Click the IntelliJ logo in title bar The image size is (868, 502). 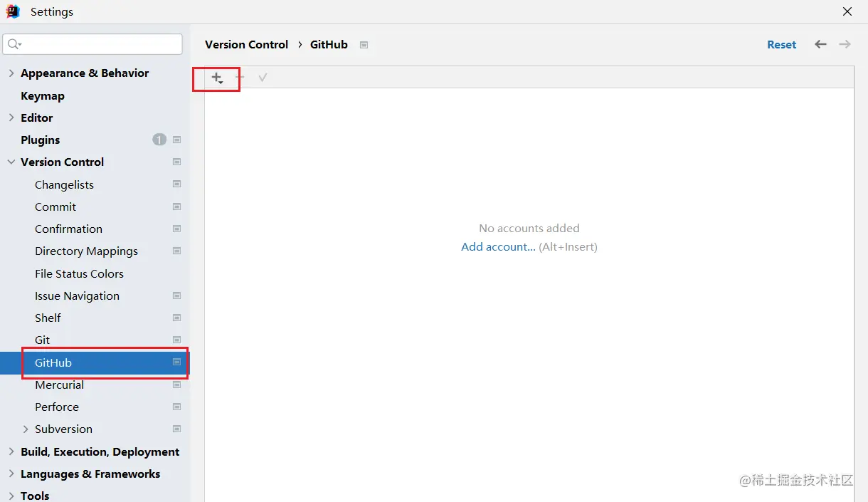[x=13, y=11]
